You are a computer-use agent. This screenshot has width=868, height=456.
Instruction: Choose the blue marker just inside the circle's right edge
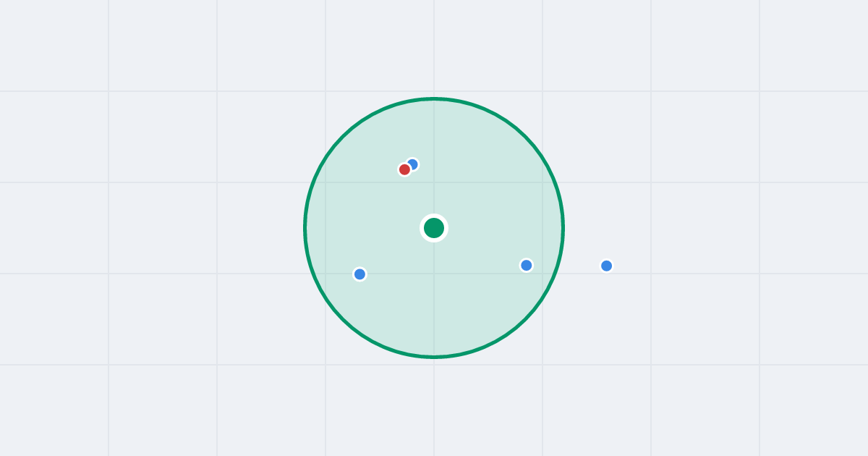(x=527, y=266)
